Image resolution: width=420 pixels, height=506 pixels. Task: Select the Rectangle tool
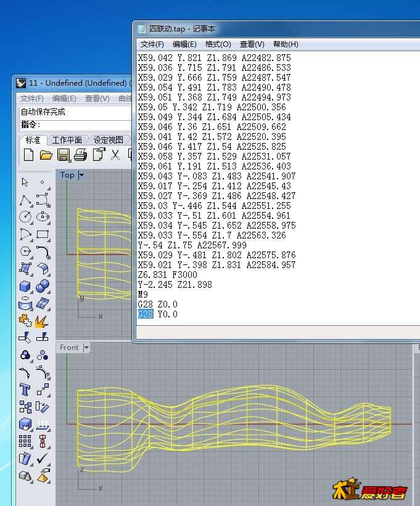(43, 234)
